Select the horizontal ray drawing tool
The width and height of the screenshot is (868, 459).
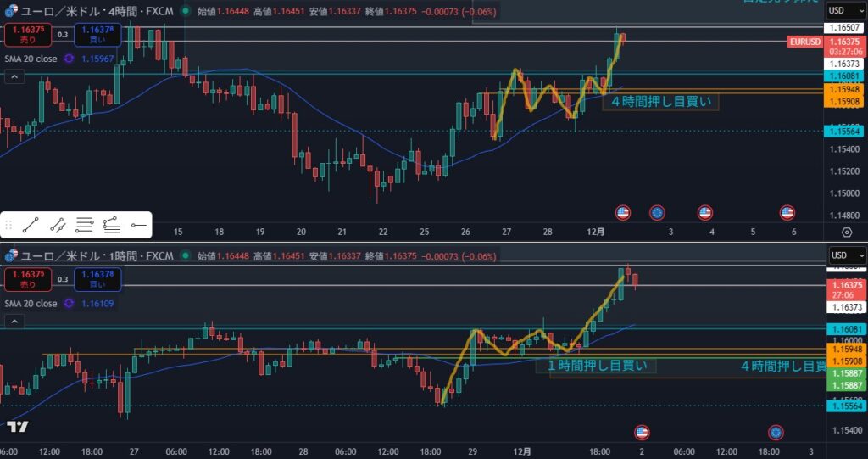point(139,225)
